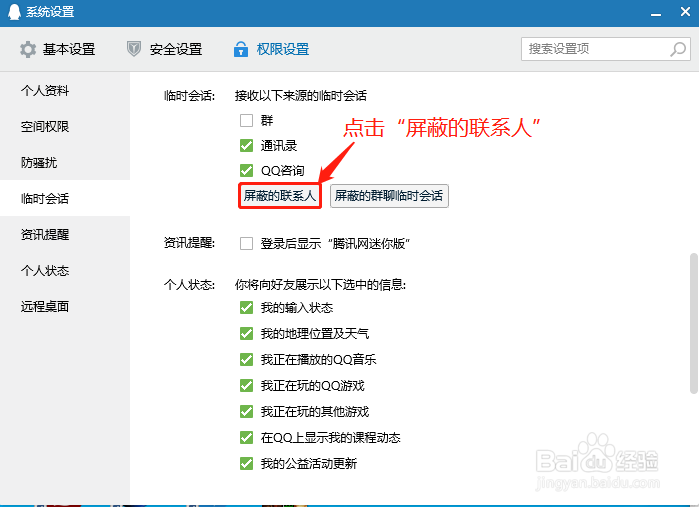Image resolution: width=699 pixels, height=507 pixels.
Task: Click the 临时会话: section label
Action: pyautogui.click(x=189, y=95)
